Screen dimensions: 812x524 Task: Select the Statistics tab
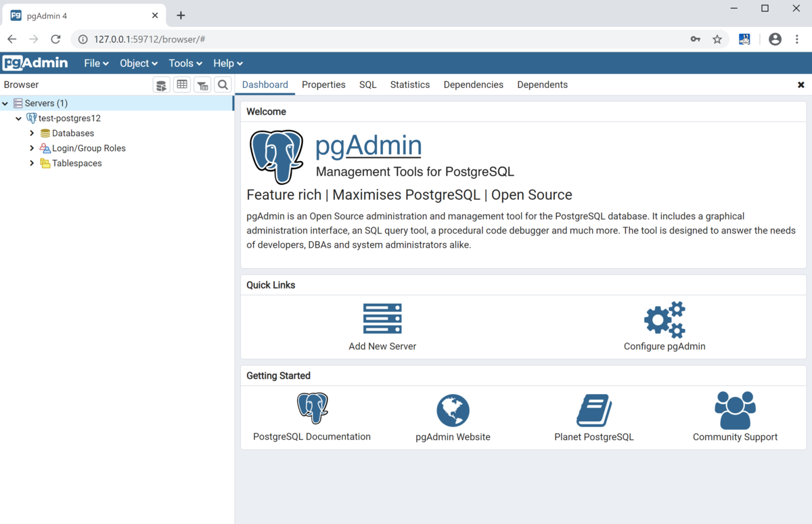tap(409, 85)
